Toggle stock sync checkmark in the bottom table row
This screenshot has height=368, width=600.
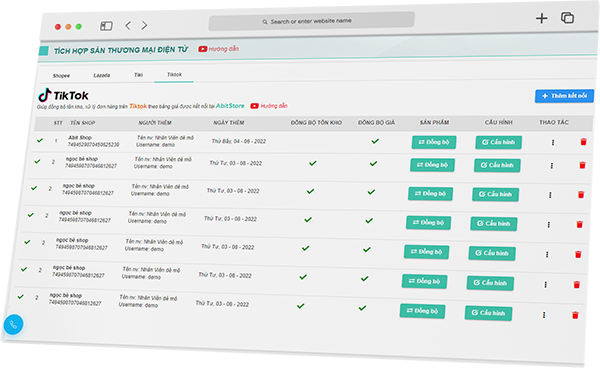click(301, 306)
